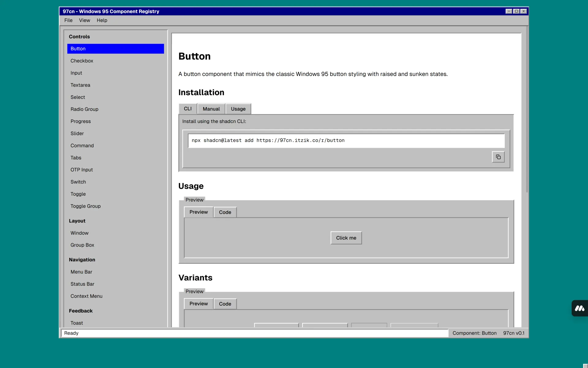
Task: Minimize the 97cn window
Action: 509,11
